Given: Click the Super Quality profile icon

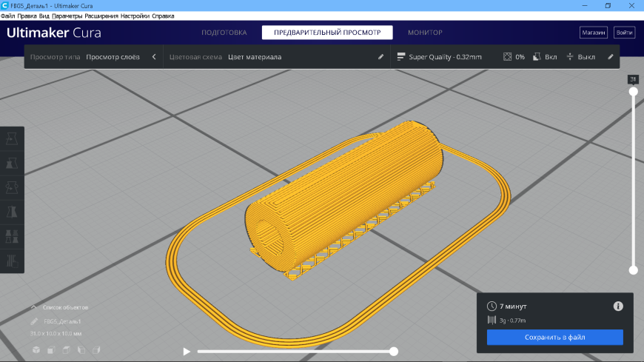Looking at the screenshot, I should pyautogui.click(x=401, y=57).
